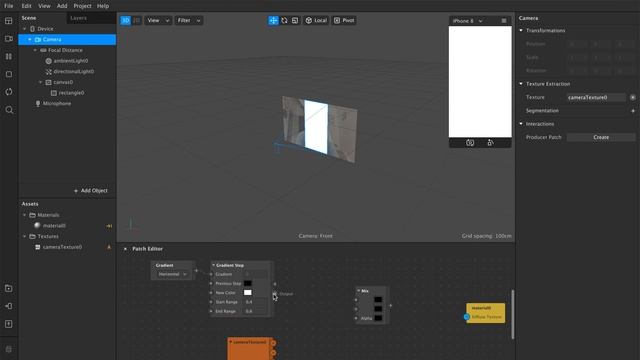
Task: Collapse the canvas0 tree item
Action: pyautogui.click(x=40, y=82)
